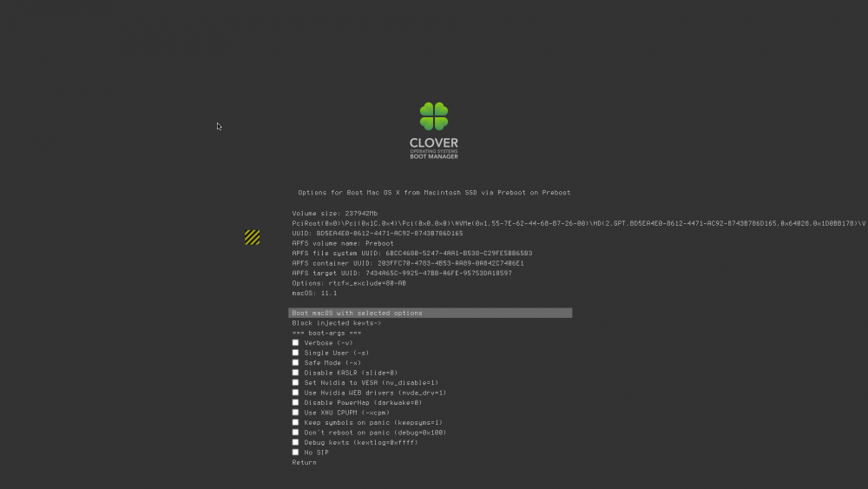
Task: Enable the Verbose (-v) checkbox
Action: tap(295, 343)
